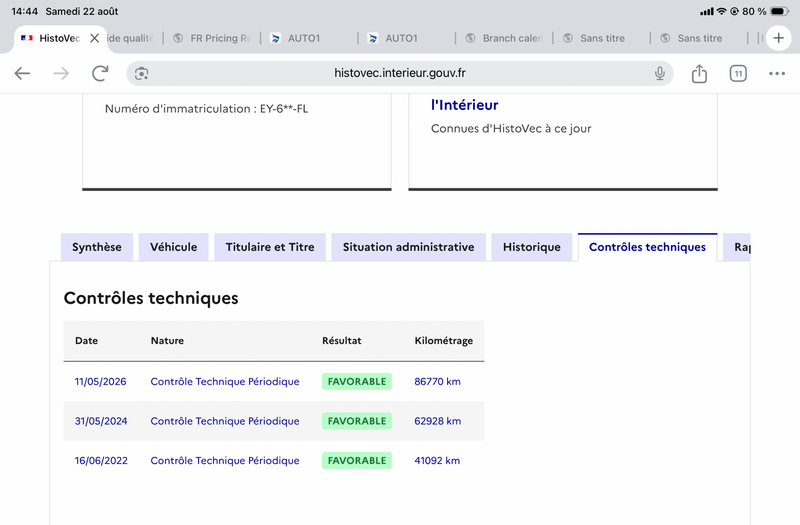Open the Historique tab
This screenshot has width=800, height=525.
pyautogui.click(x=532, y=247)
